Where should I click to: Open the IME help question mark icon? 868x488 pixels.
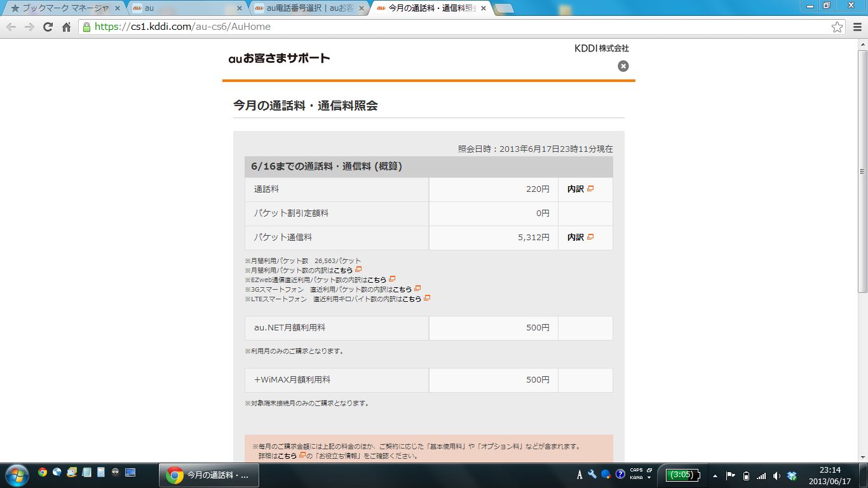[620, 475]
